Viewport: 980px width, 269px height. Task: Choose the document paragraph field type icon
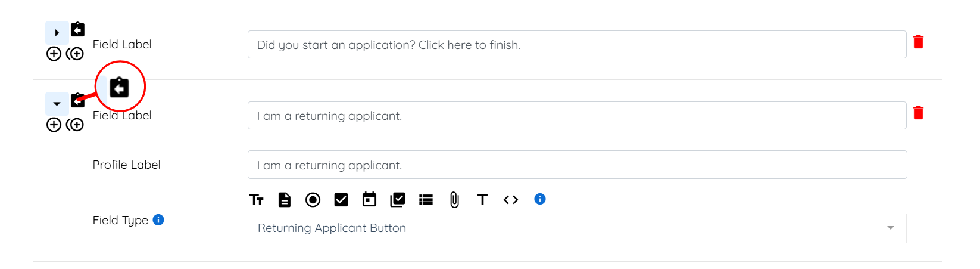point(285,200)
